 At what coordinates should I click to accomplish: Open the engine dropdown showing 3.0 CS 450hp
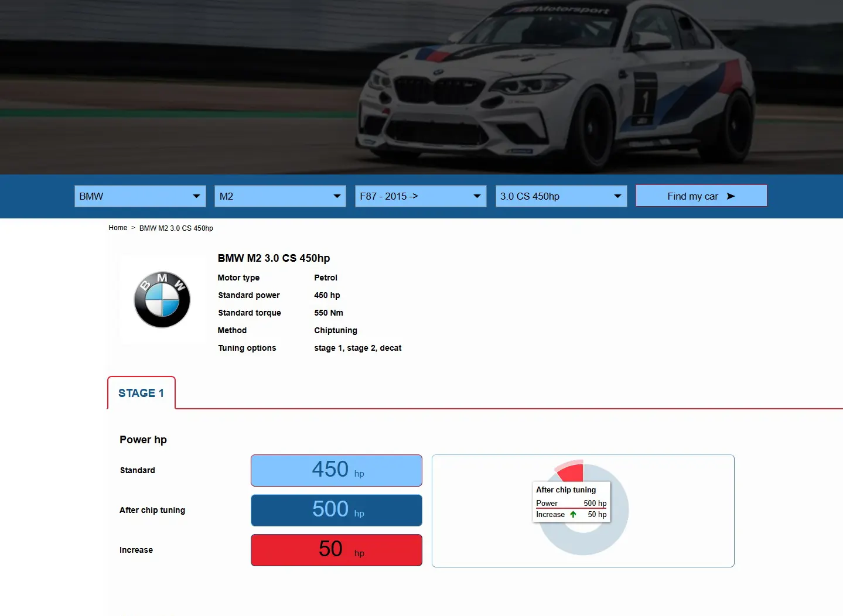pos(560,196)
